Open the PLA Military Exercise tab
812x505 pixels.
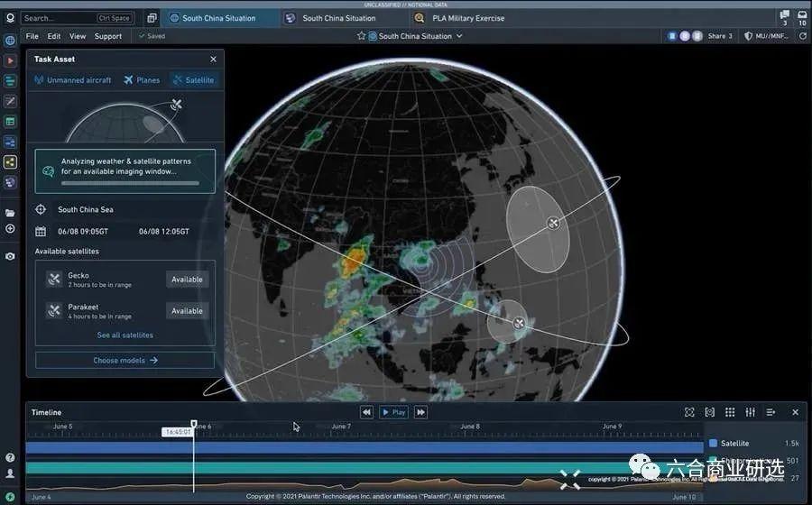pyautogui.click(x=468, y=18)
